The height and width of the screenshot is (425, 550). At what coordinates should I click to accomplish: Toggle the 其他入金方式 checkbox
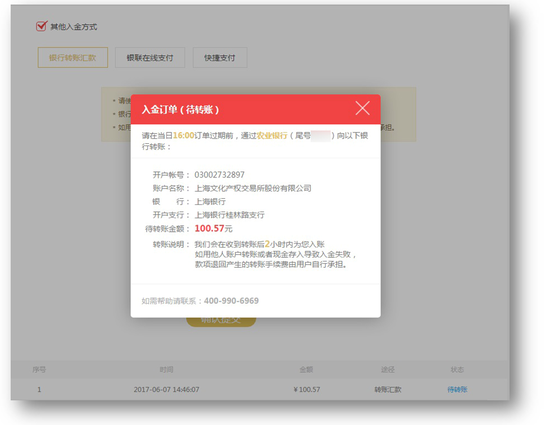pos(41,26)
